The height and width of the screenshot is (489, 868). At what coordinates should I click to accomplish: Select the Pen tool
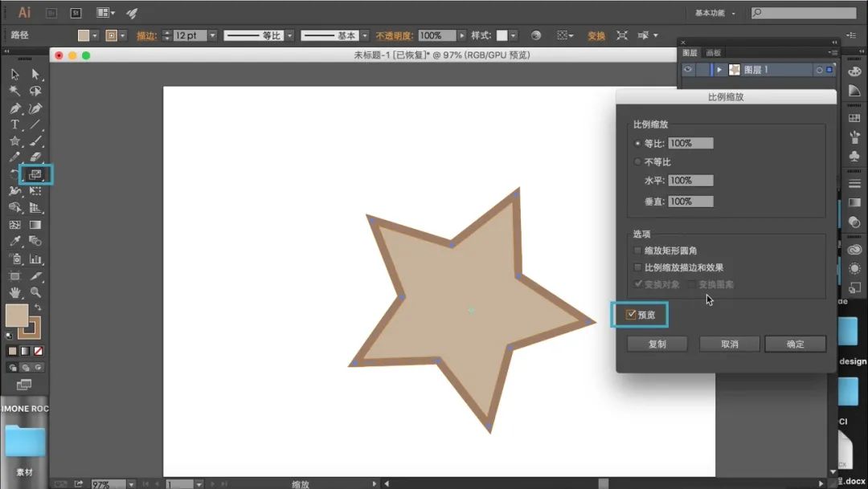(x=15, y=108)
